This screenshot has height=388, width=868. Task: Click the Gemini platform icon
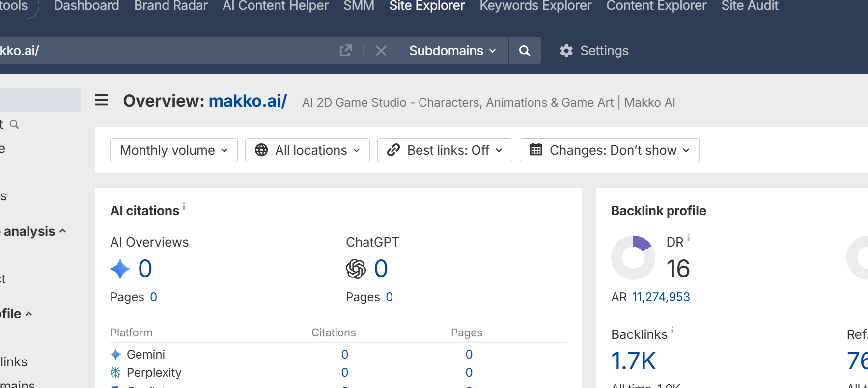pos(115,354)
